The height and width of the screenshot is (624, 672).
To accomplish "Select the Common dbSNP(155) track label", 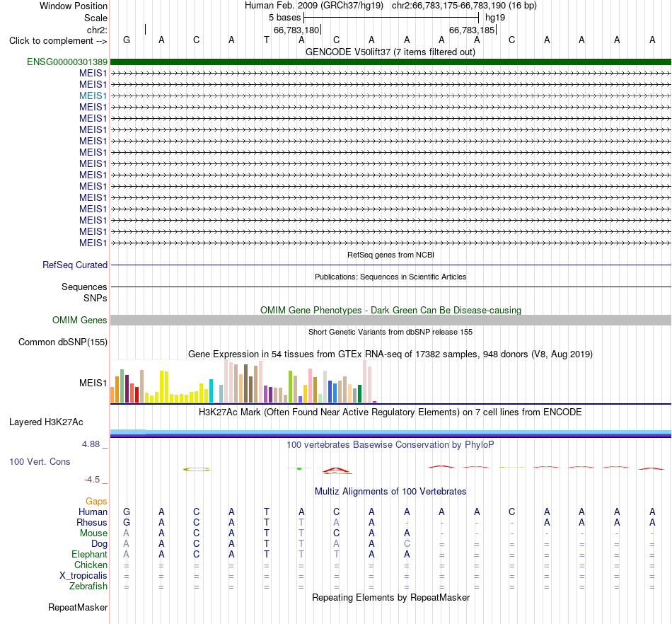I will (63, 342).
